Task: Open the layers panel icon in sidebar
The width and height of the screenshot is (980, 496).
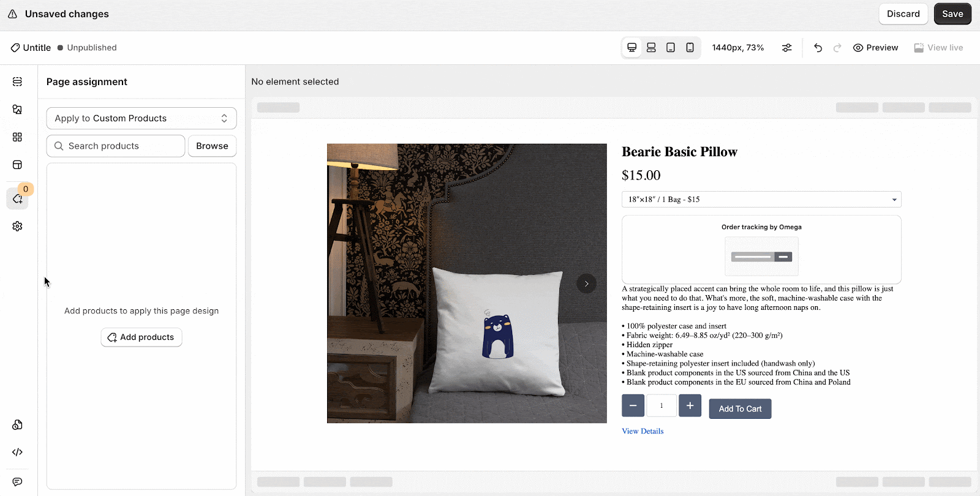Action: tap(17, 81)
